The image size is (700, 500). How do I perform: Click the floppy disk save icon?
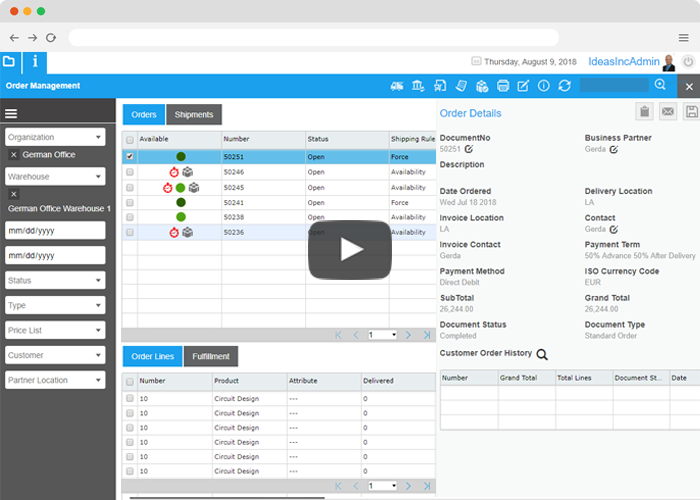[x=692, y=112]
